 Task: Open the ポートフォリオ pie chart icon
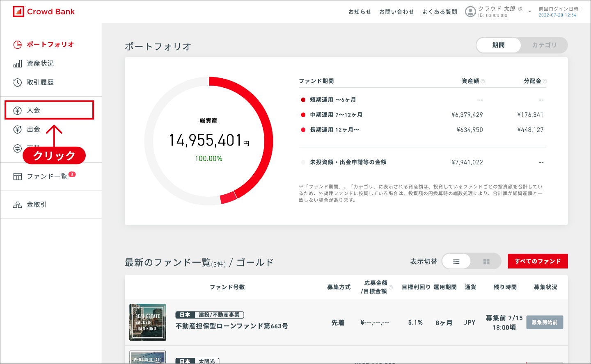(x=18, y=45)
